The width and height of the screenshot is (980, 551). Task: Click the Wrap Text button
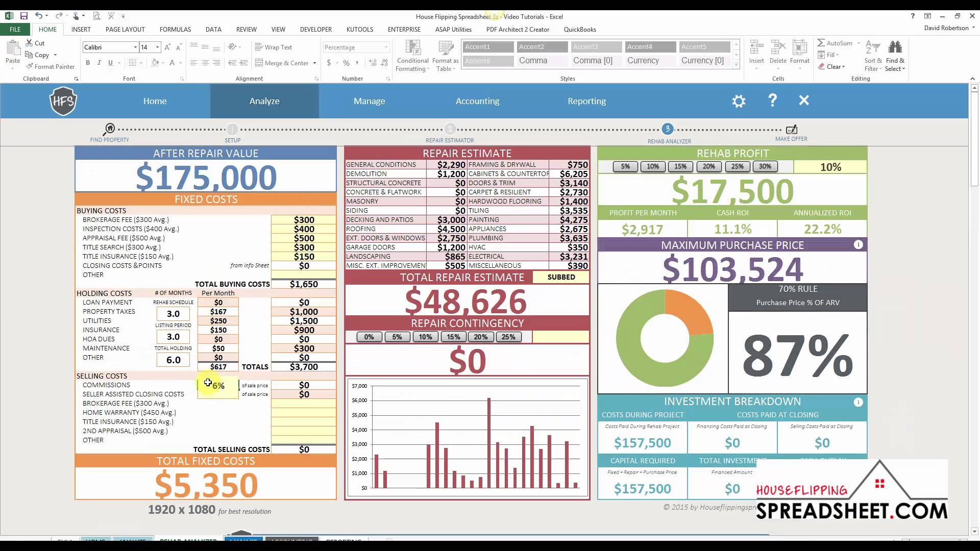(x=273, y=47)
